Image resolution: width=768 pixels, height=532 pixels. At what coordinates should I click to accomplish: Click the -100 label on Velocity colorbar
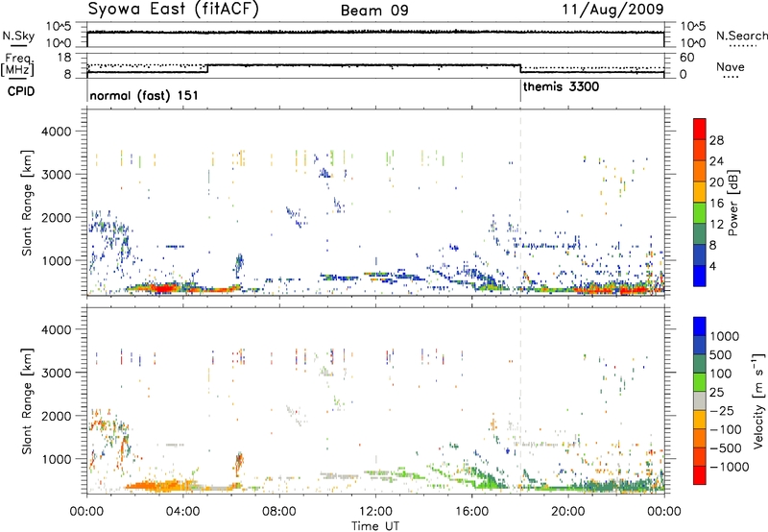[726, 429]
